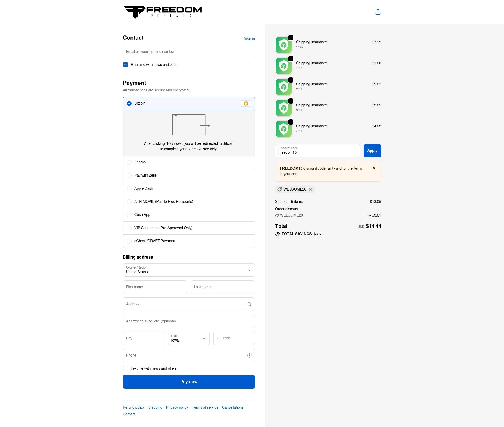504x427 pixels.
Task: Uncheck Email me with news and offers
Action: [x=125, y=64]
